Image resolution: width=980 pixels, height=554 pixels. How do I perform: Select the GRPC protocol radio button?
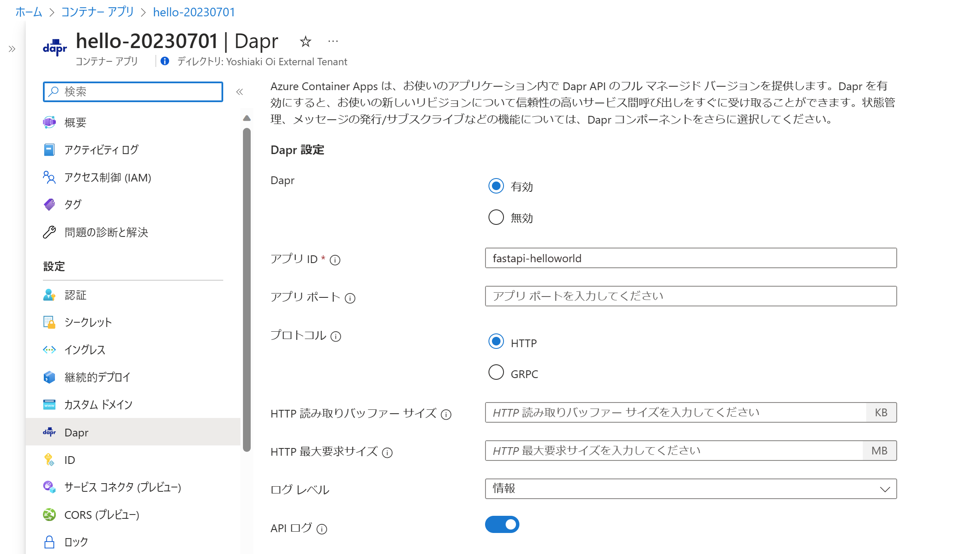[496, 372]
